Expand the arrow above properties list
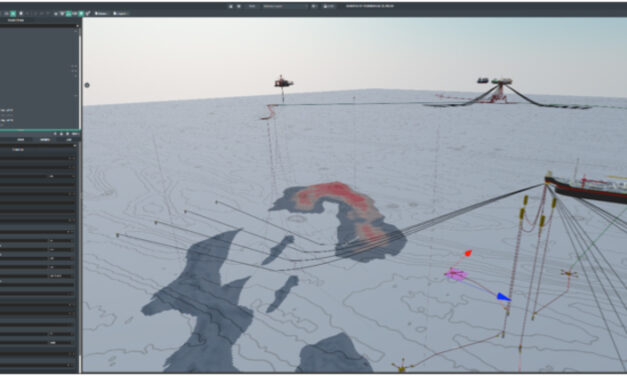 75,146
